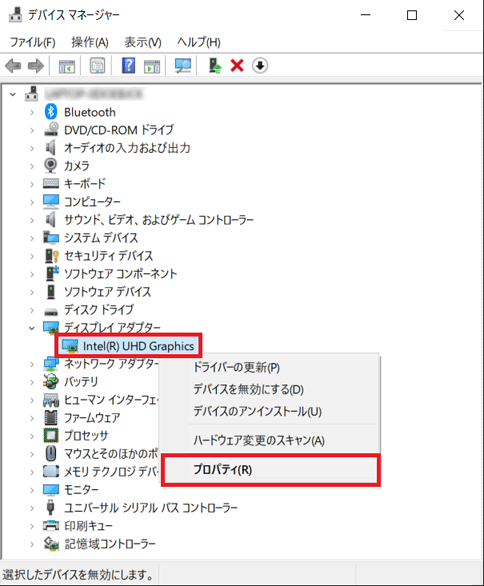
Task: Click the disable device down-arrow icon
Action: click(x=260, y=66)
